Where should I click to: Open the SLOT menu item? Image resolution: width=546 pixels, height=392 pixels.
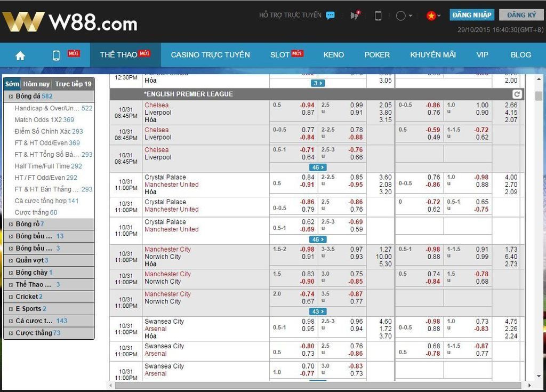[286, 55]
